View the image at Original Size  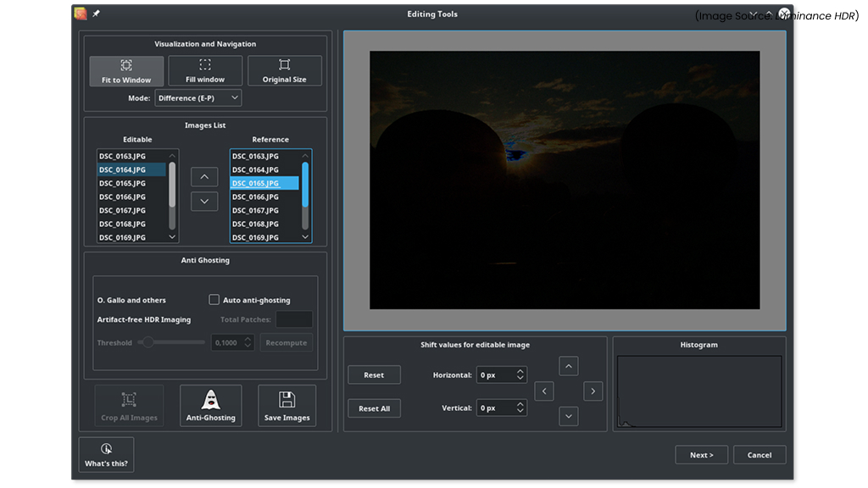click(285, 70)
